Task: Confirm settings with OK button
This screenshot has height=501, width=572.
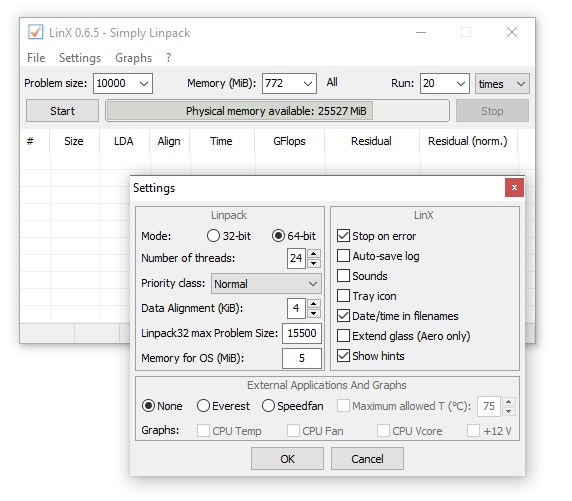Action: click(287, 459)
